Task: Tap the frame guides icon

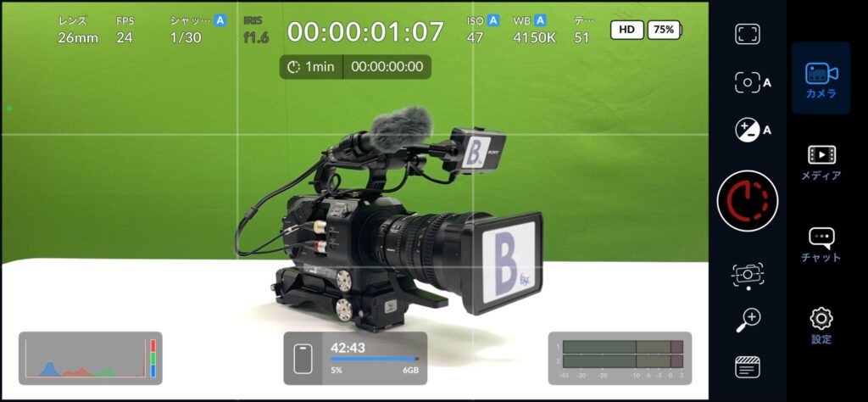Action: (747, 34)
